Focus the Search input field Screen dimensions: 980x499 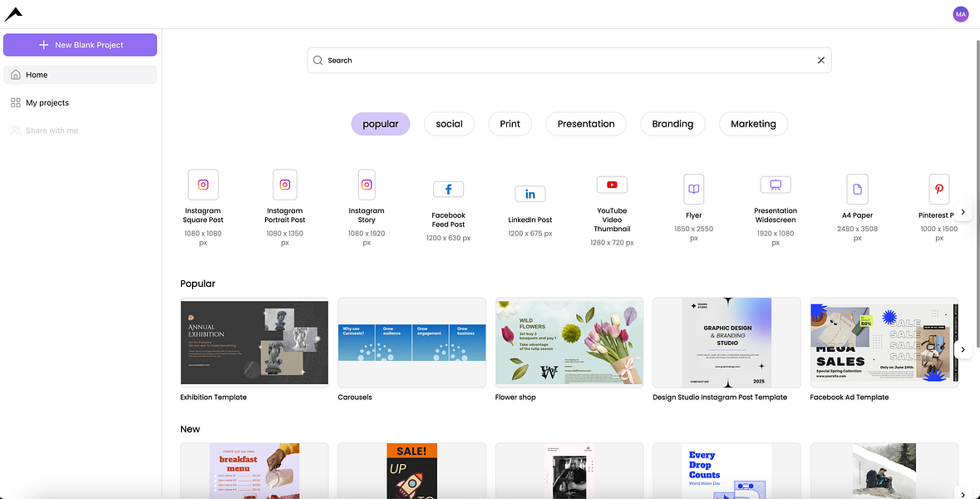coord(569,60)
